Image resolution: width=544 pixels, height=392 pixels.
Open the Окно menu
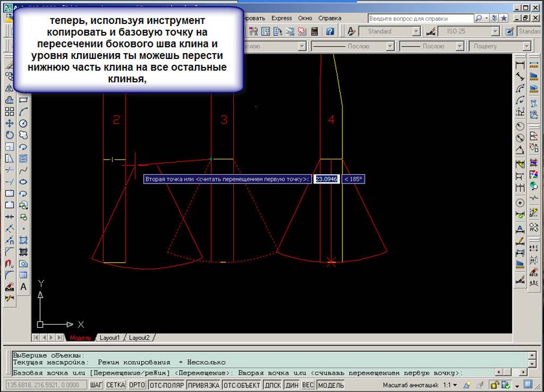(x=305, y=18)
